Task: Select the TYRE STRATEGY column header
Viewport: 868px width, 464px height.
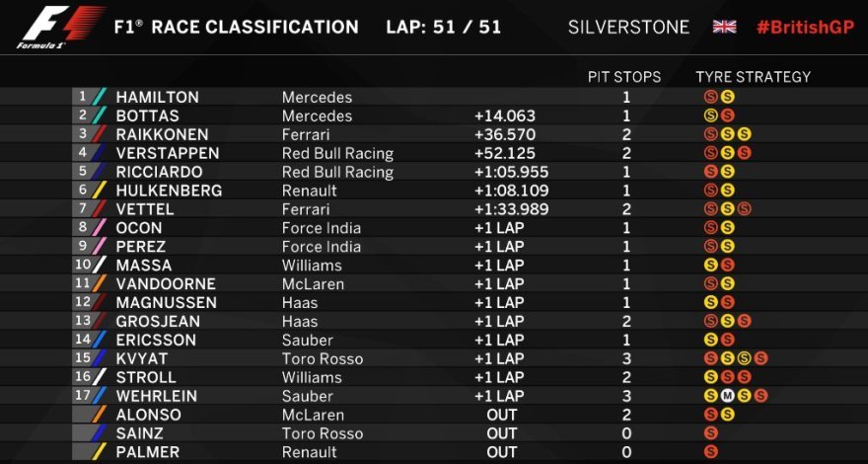Action: [x=753, y=76]
